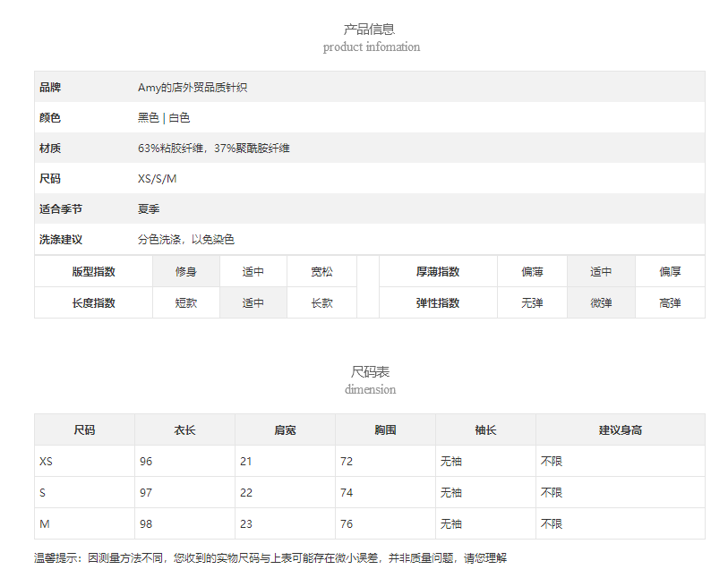This screenshot has height=578, width=728.
Task: Click the material text 63%粘胶纤维
Action: coord(174,149)
